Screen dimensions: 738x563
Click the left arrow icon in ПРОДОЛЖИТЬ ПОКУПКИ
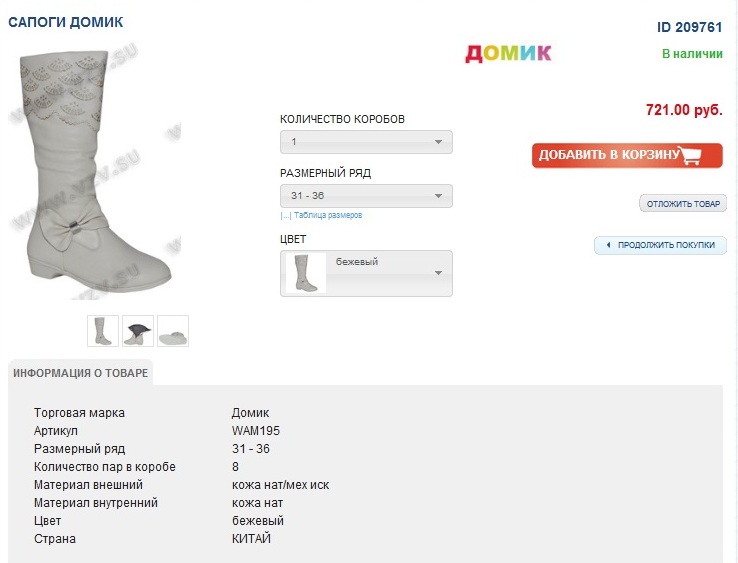pos(608,245)
